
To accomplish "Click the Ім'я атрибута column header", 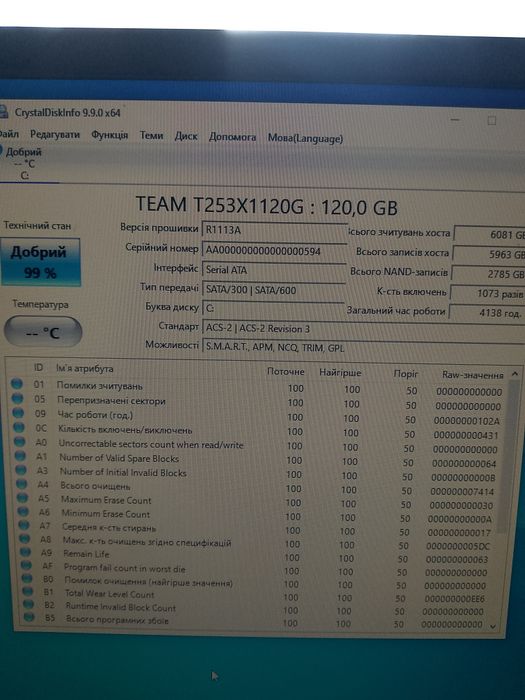I will (x=84, y=369).
